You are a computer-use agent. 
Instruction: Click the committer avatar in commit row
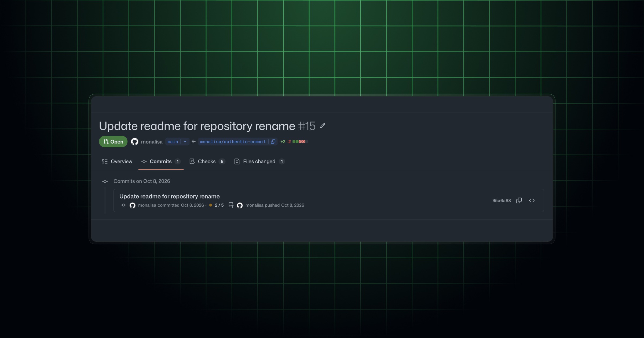[x=133, y=205]
